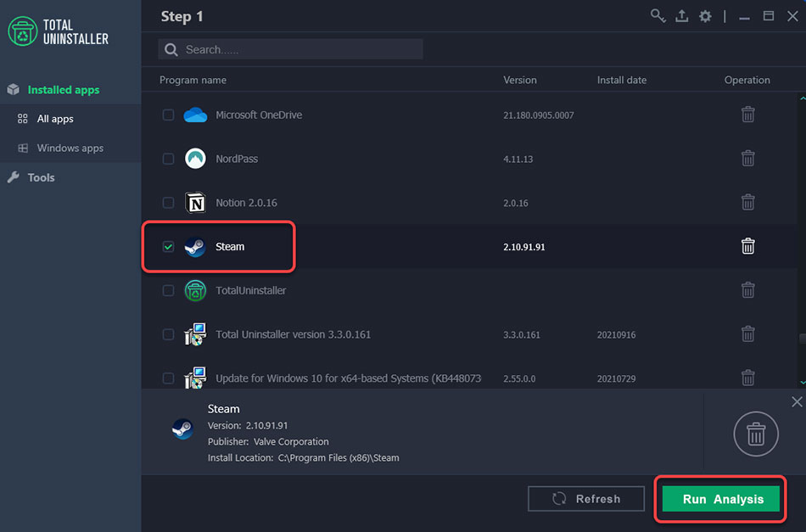Click the Run Analysis button
Viewport: 806px width, 532px height.
click(x=720, y=499)
